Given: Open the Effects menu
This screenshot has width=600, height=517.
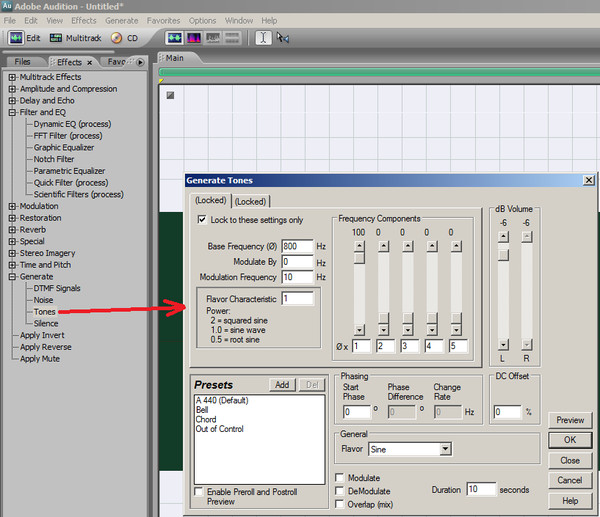Looking at the screenshot, I should coord(84,21).
